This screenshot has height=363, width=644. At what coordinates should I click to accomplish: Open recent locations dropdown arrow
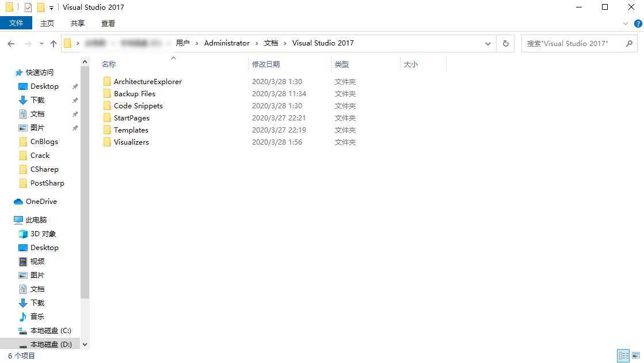pyautogui.click(x=41, y=44)
